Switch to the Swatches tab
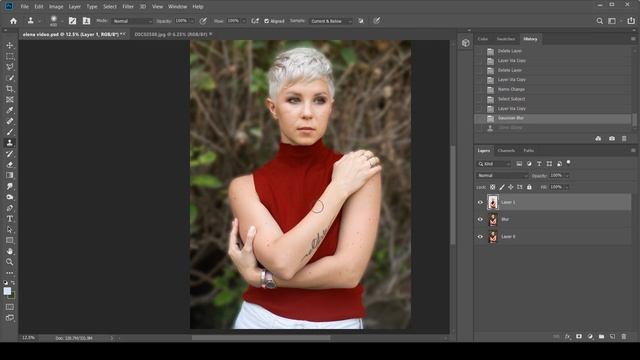Viewport: 640px width, 360px height. click(x=506, y=39)
